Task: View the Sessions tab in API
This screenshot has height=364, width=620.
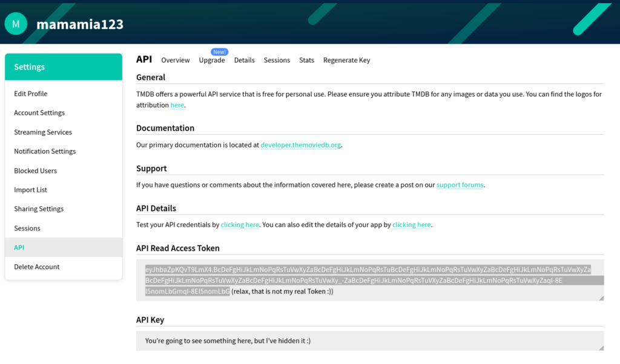Action: 277,60
